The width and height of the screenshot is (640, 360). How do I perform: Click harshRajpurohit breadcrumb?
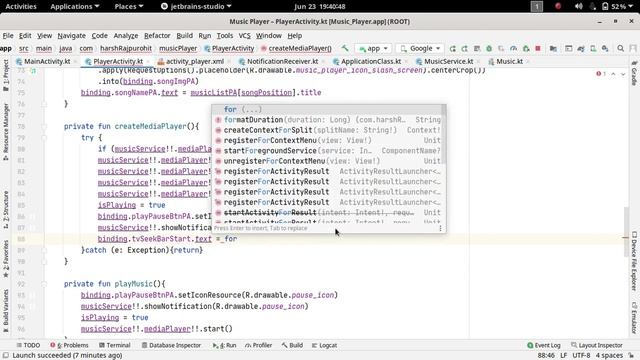tap(126, 48)
